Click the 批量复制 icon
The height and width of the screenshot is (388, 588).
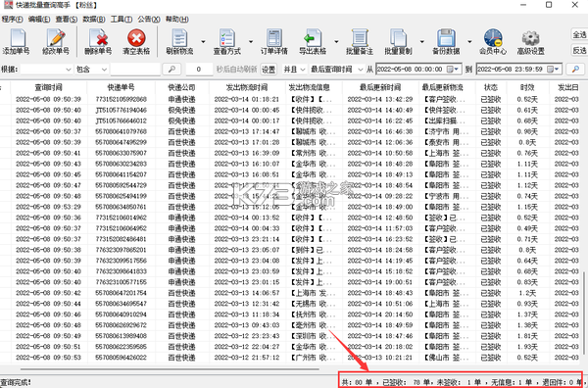click(x=398, y=41)
